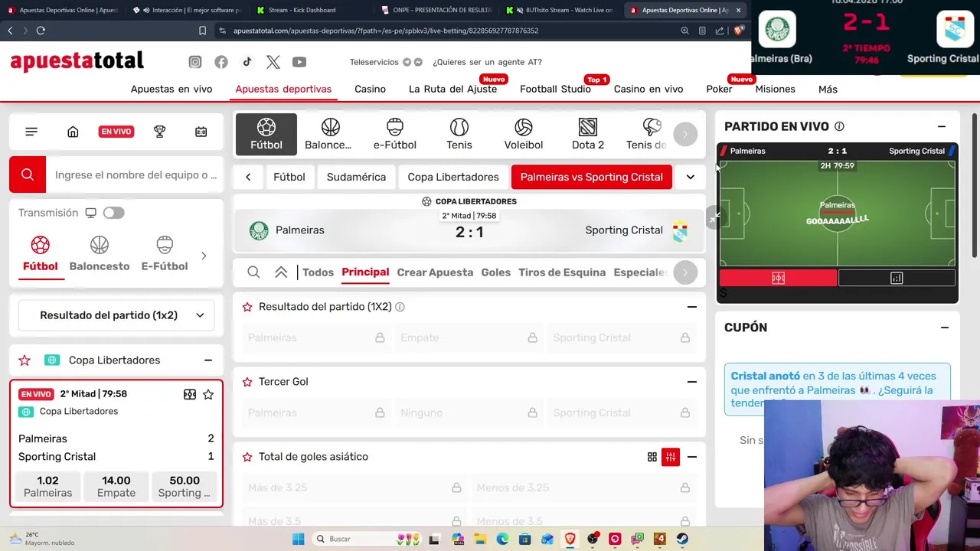The height and width of the screenshot is (551, 980).
Task: Open the YouTube social icon
Action: [299, 62]
